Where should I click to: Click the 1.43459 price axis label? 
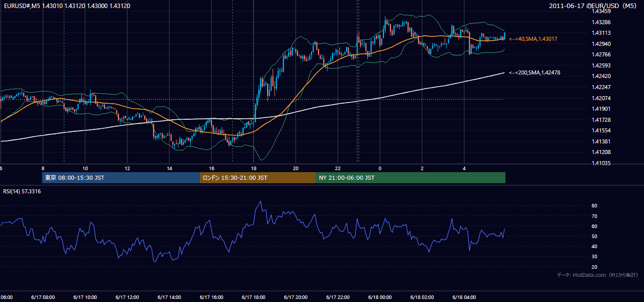pyautogui.click(x=601, y=11)
